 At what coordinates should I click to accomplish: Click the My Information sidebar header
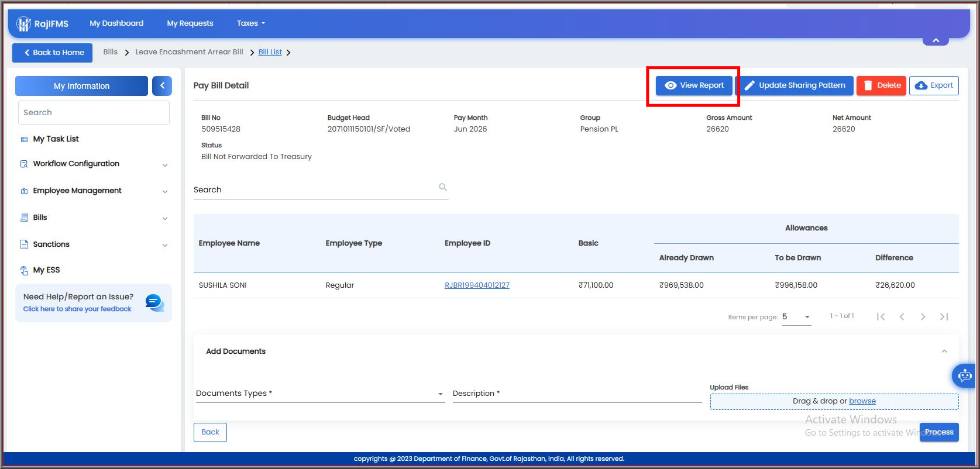(x=81, y=86)
